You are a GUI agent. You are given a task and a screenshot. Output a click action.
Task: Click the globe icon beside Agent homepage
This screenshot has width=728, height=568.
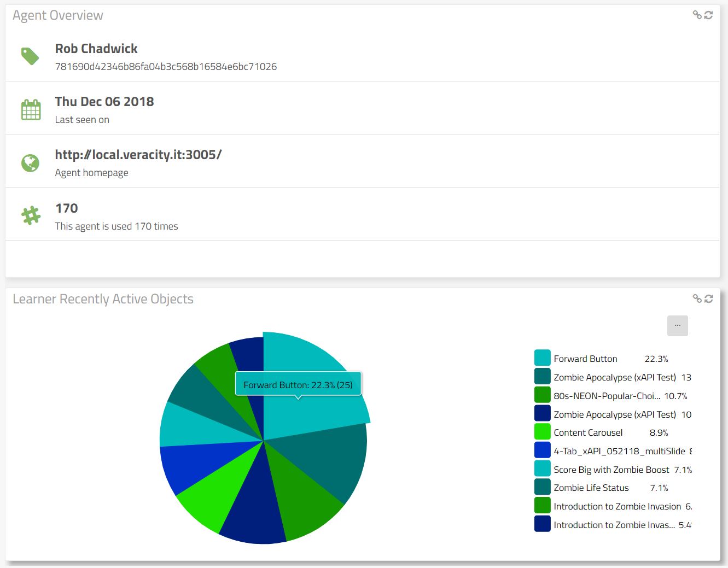click(30, 163)
